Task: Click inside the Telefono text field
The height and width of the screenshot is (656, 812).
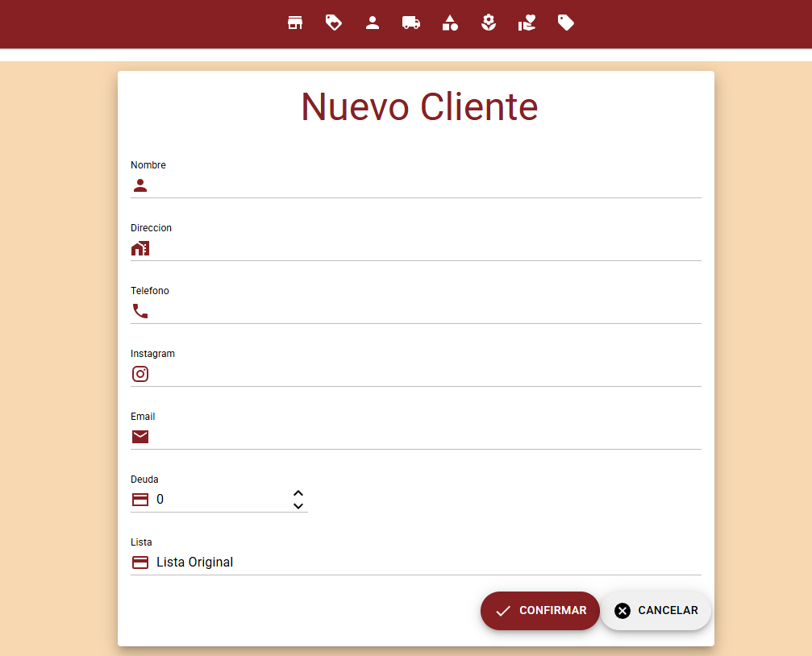Action: click(403, 311)
